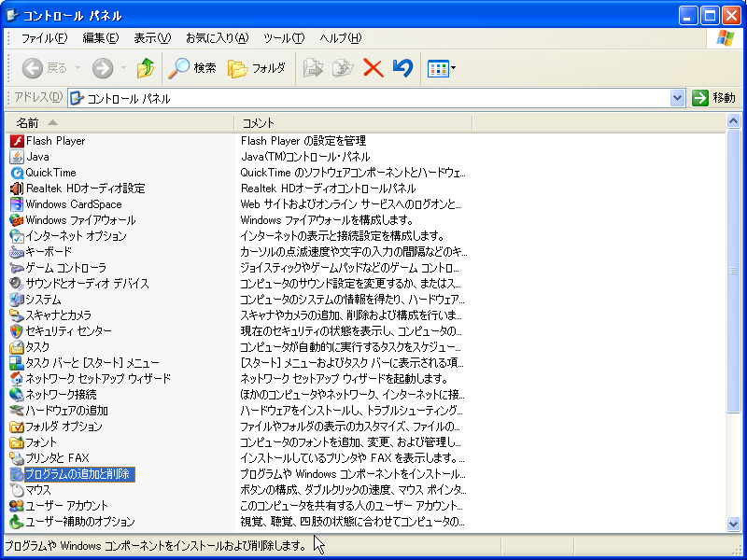Screen dimensions: 747x560
Task: Select the ユーザー補助のオプション icon
Action: (17, 522)
